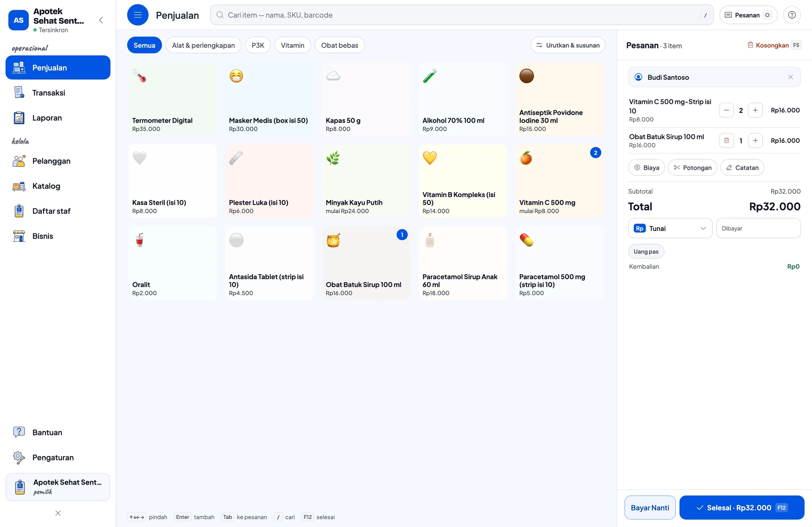Remove customer Budi Santoso from order
The height and width of the screenshot is (527, 812).
(x=790, y=77)
